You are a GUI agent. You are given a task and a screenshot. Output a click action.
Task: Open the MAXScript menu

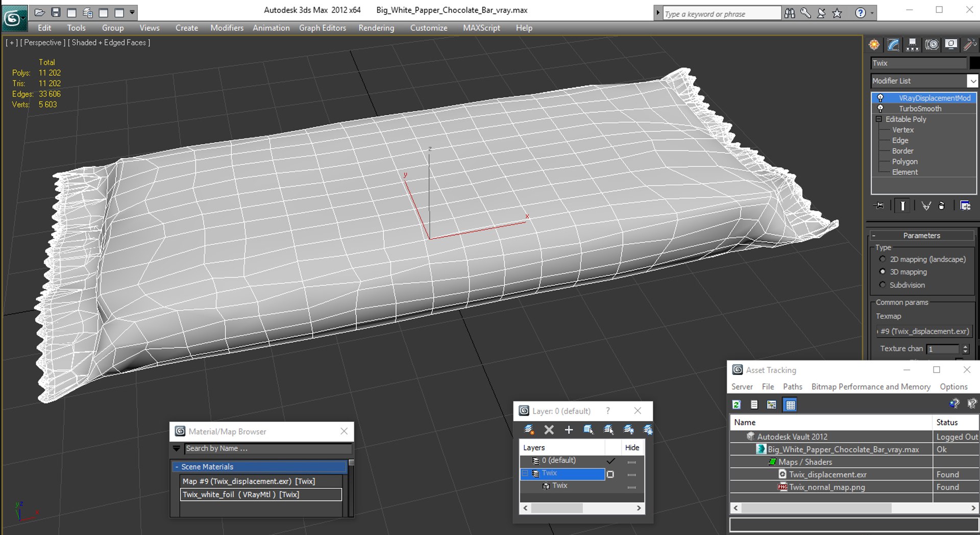point(481,28)
